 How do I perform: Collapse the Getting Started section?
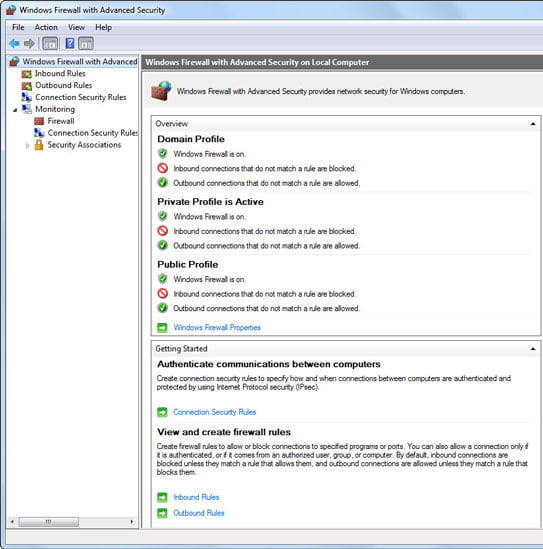pyautogui.click(x=532, y=349)
